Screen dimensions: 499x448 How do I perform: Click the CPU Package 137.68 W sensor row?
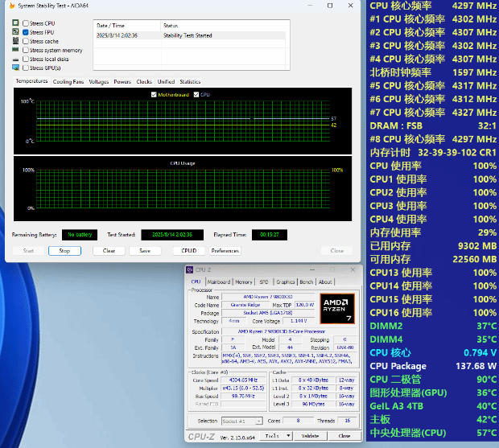(433, 366)
